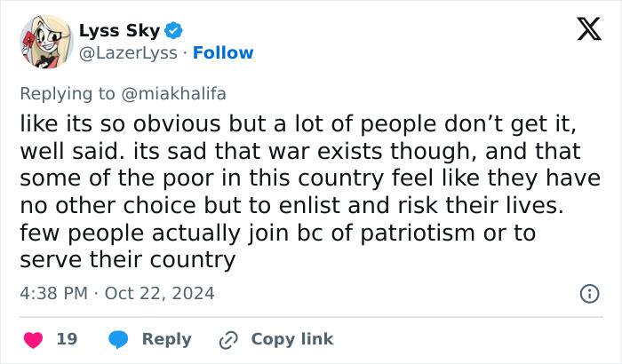622x364 pixels.
Task: Visit the @LazerLyss handle link
Action: 127,53
